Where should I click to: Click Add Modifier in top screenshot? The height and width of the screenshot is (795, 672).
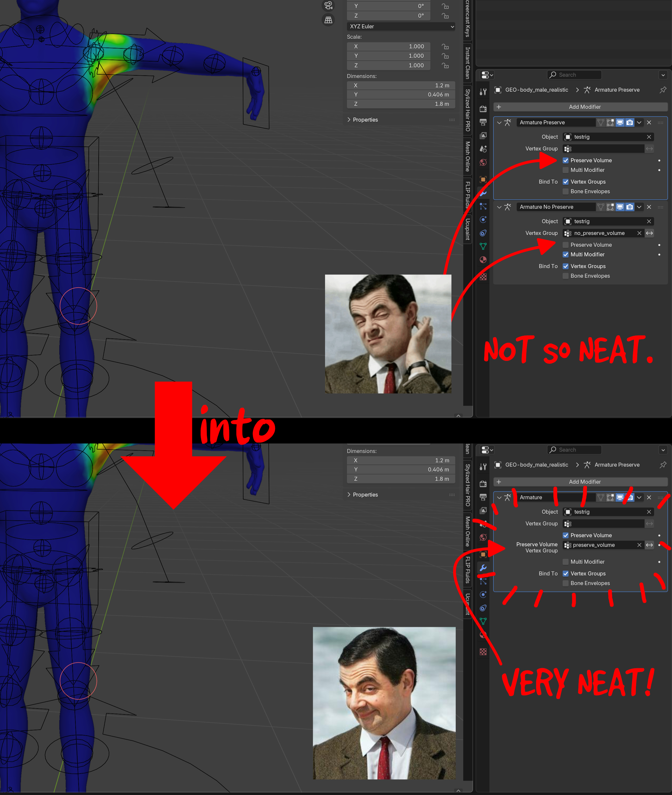pos(580,107)
